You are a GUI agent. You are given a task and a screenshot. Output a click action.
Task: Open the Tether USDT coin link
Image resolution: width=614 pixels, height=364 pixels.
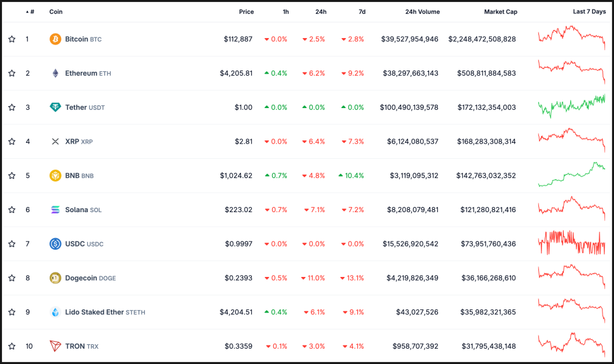[85, 107]
